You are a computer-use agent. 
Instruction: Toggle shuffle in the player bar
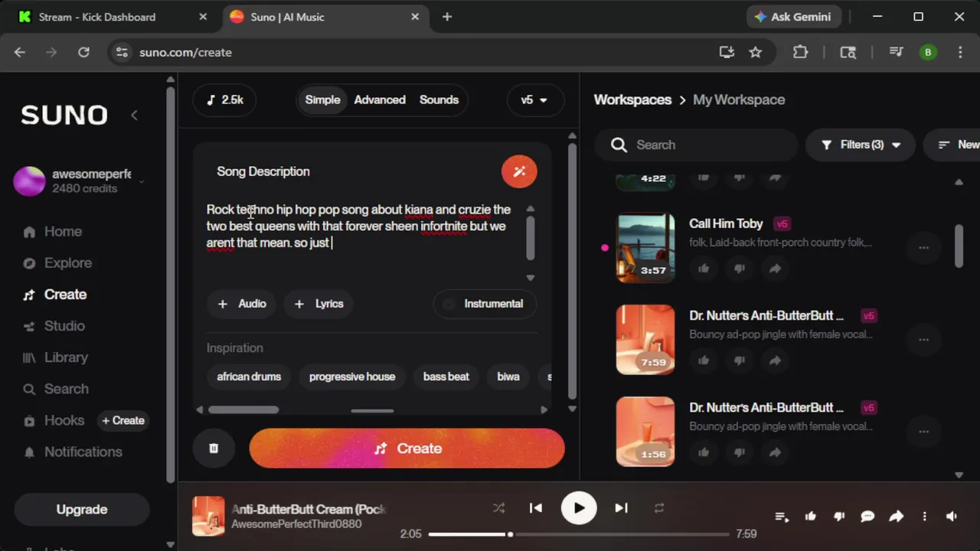498,508
